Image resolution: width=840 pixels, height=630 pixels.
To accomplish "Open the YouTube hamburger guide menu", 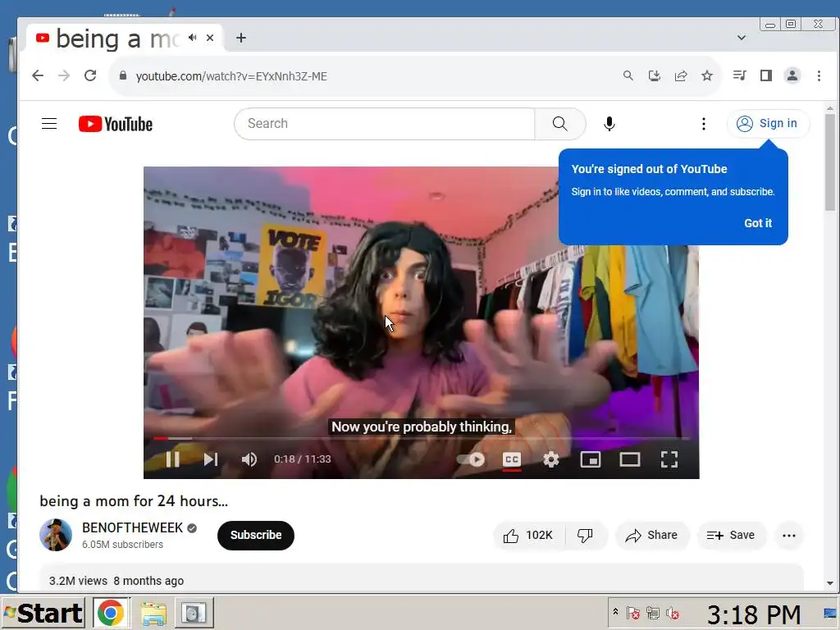I will 49,124.
